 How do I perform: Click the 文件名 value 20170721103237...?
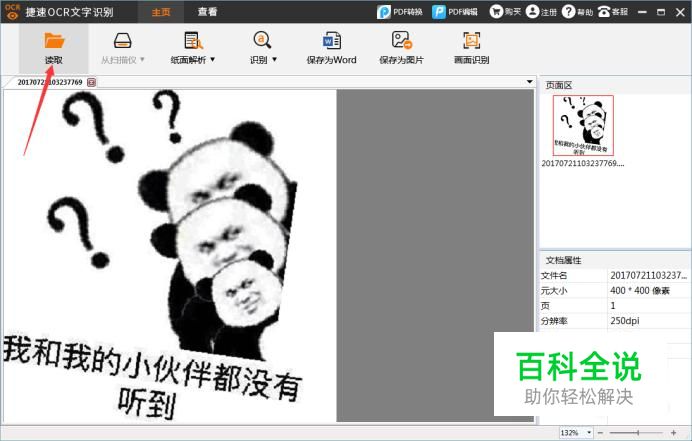point(648,275)
